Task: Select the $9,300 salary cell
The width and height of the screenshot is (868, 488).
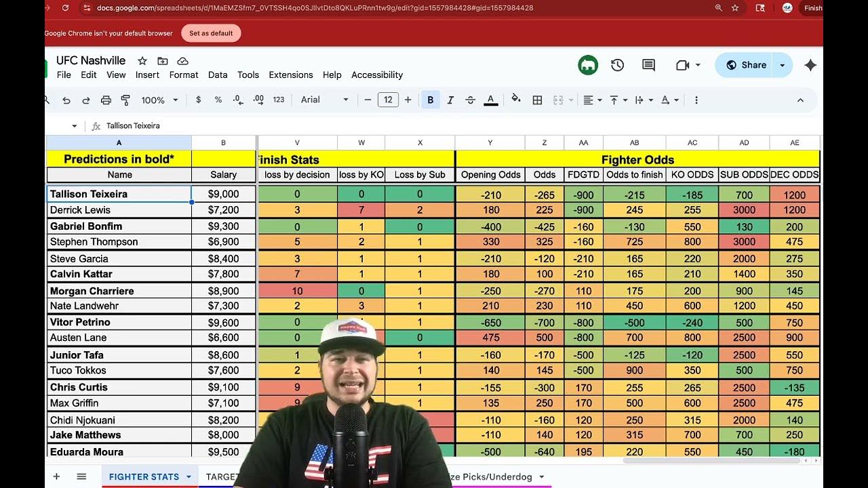Action: [x=223, y=226]
